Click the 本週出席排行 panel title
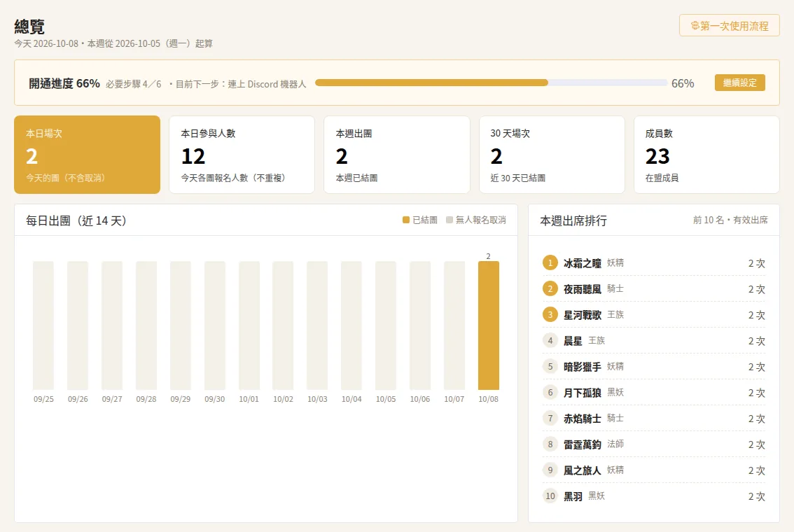 click(x=573, y=220)
